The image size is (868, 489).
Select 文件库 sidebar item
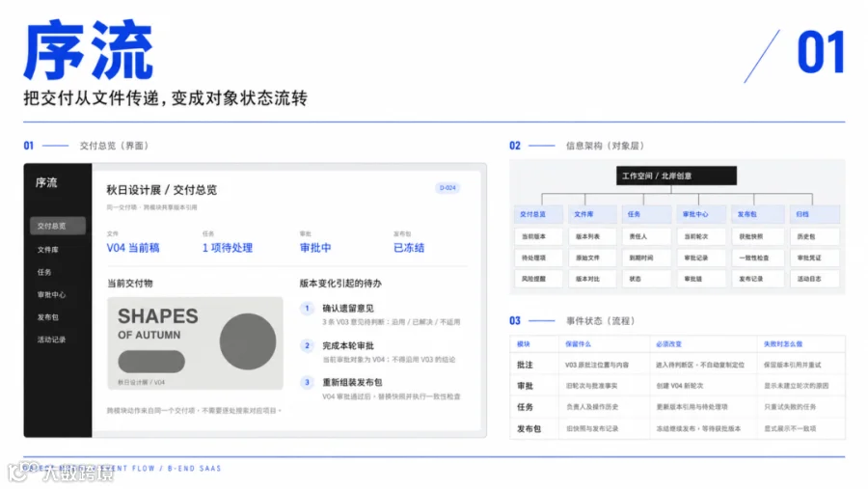tap(48, 250)
